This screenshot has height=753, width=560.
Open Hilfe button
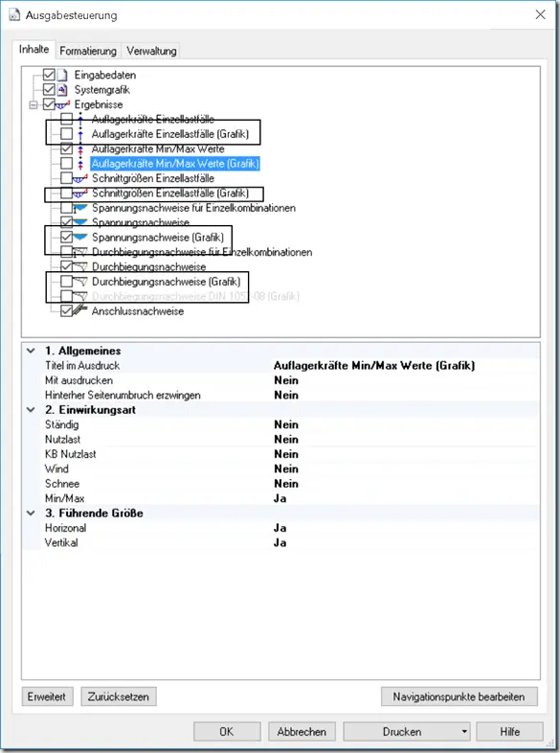[509, 732]
